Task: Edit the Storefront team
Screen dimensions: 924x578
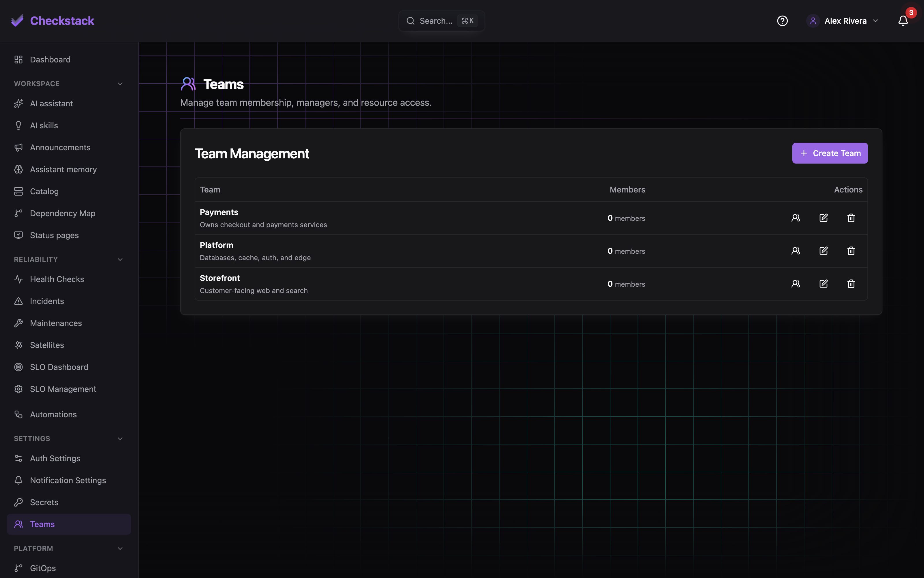Action: point(824,284)
